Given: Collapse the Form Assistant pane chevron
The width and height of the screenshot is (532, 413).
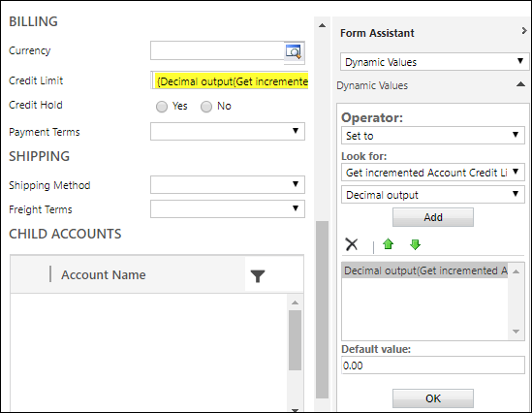Looking at the screenshot, I should (524, 31).
